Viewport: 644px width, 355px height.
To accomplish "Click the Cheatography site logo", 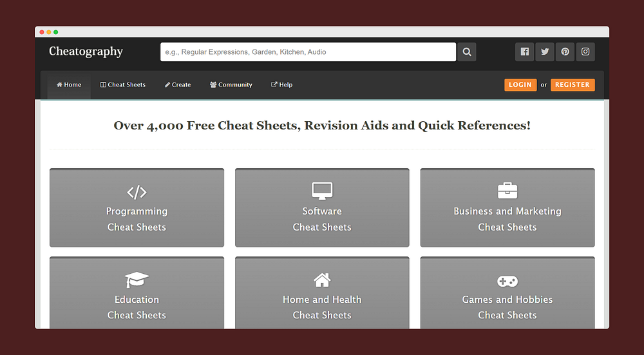I will pos(86,52).
